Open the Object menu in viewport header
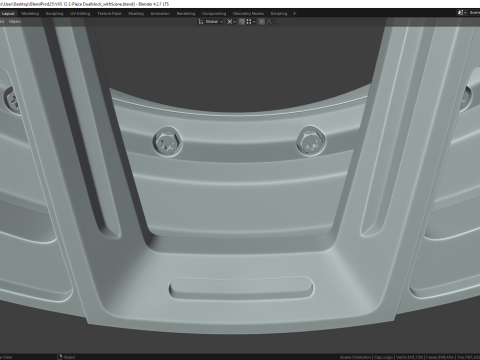 coord(15,22)
